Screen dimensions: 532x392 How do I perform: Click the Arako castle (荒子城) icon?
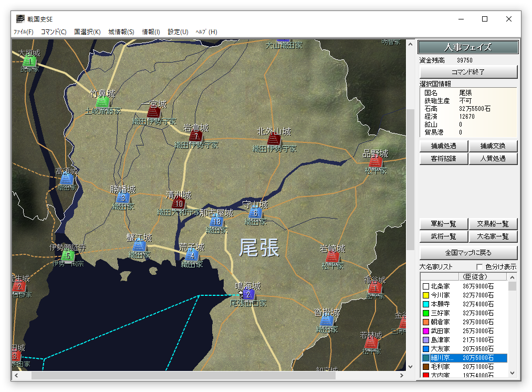[x=192, y=256]
